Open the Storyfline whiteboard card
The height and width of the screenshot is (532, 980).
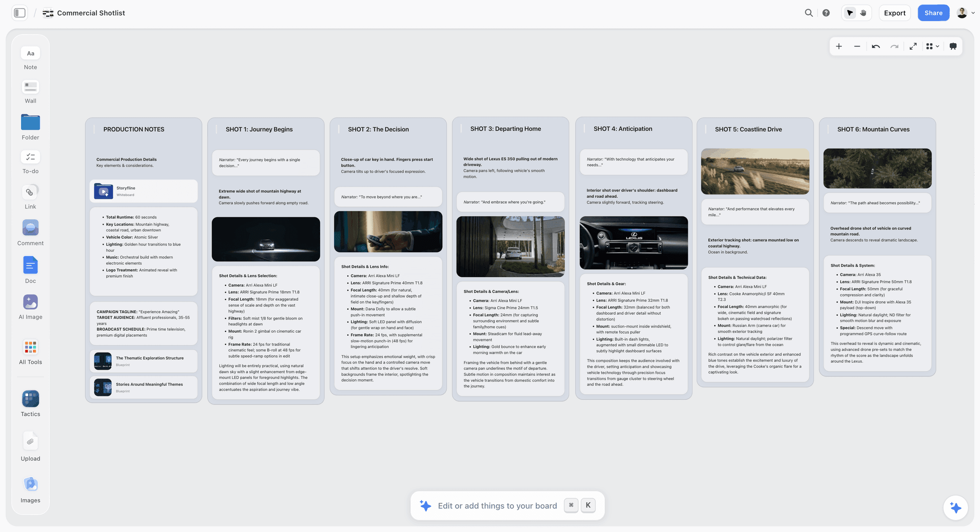click(144, 191)
